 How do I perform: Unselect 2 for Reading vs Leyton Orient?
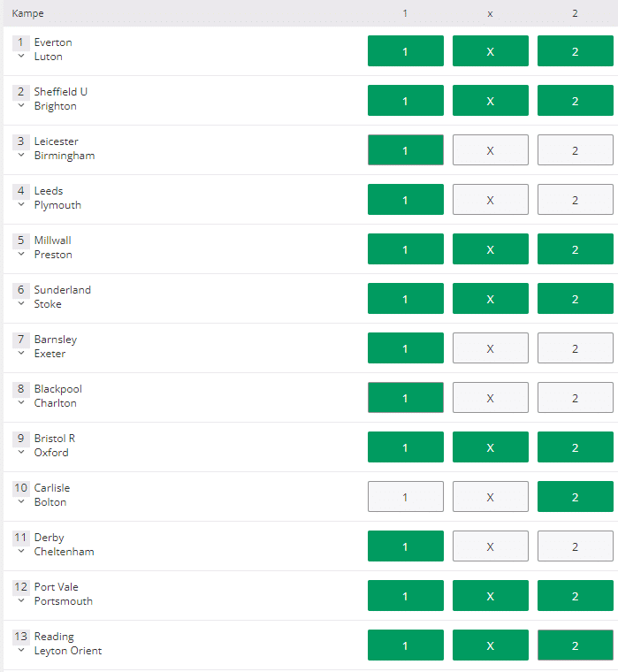click(576, 645)
